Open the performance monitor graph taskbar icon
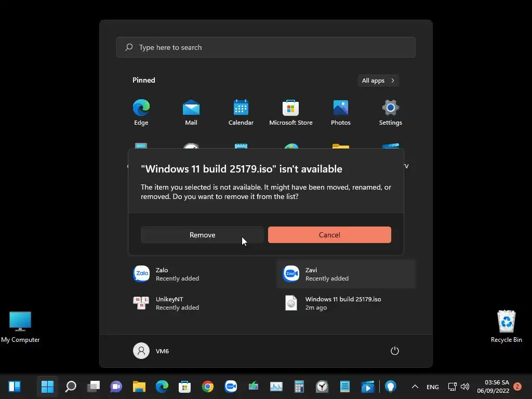 276,387
